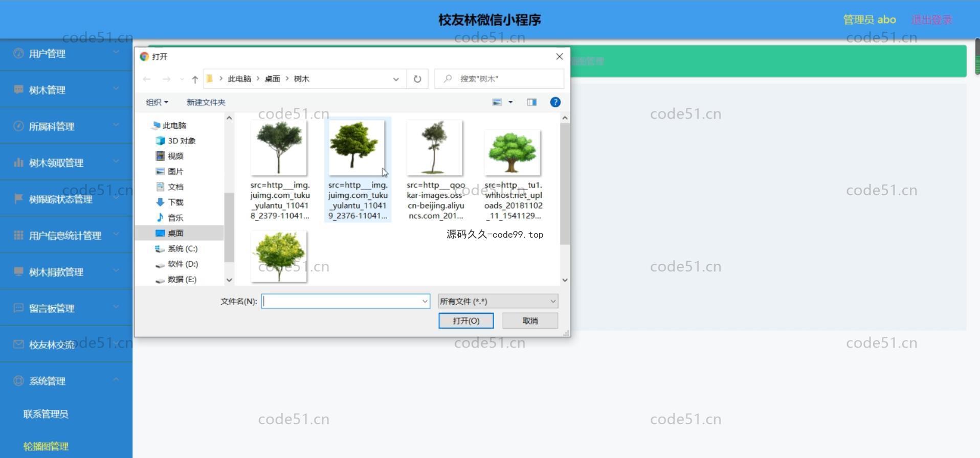The height and width of the screenshot is (458, 980).
Task: Click the Chrome icon in dialog title
Action: tap(144, 56)
